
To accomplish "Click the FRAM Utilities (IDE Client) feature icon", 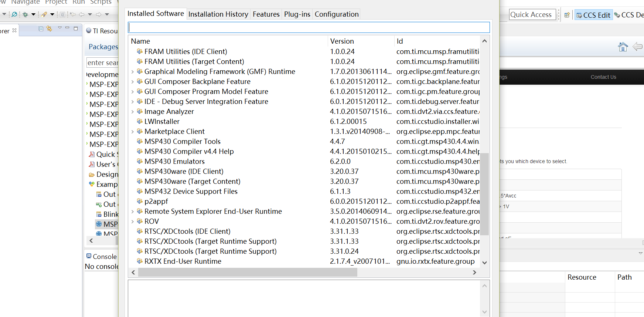I will tap(140, 51).
